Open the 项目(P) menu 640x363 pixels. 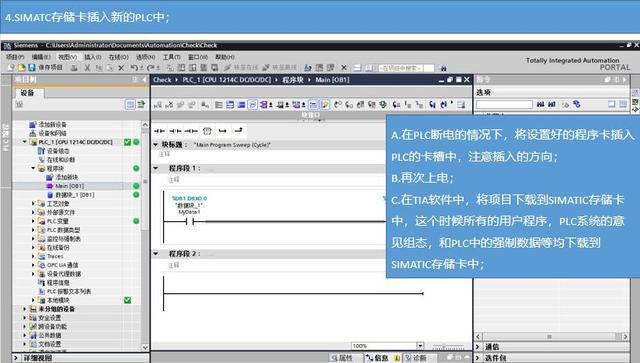click(15, 57)
